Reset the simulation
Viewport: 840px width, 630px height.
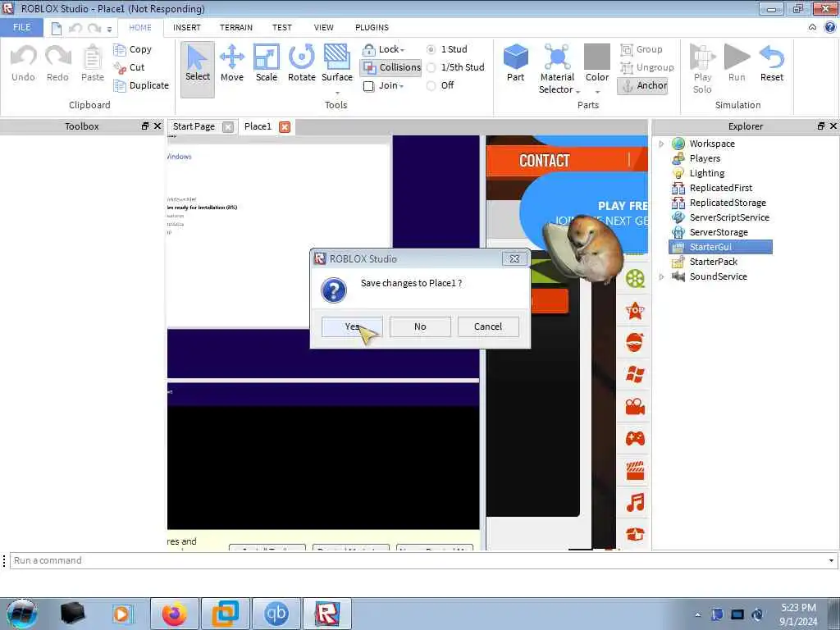coord(771,64)
